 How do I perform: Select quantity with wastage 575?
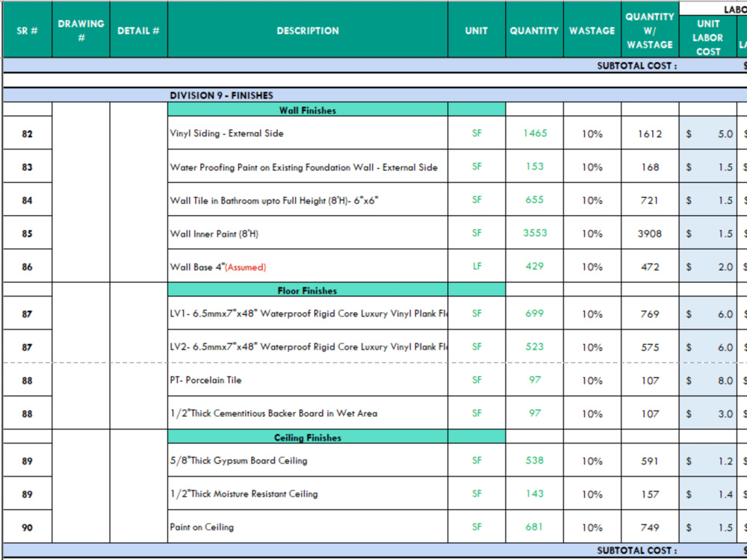click(x=650, y=348)
